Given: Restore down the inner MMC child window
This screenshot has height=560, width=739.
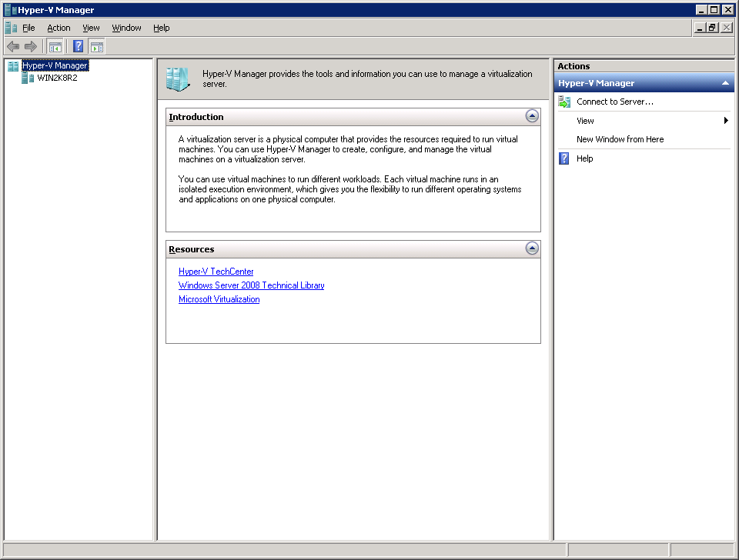Looking at the screenshot, I should tap(713, 28).
